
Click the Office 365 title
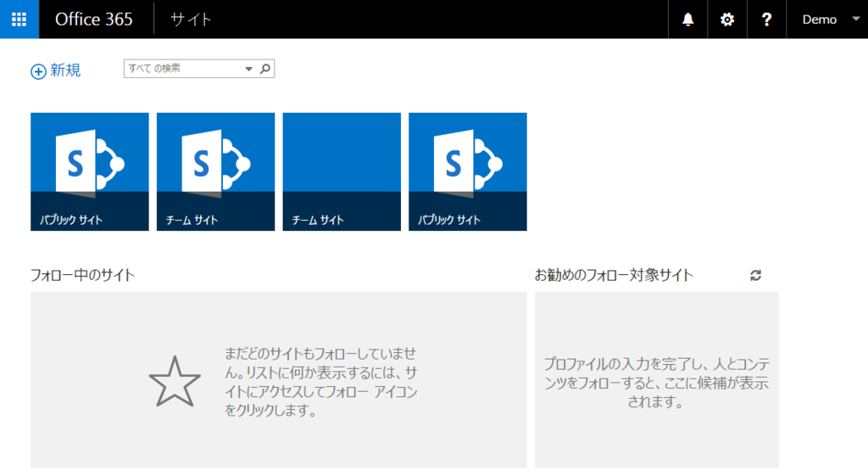coord(93,20)
